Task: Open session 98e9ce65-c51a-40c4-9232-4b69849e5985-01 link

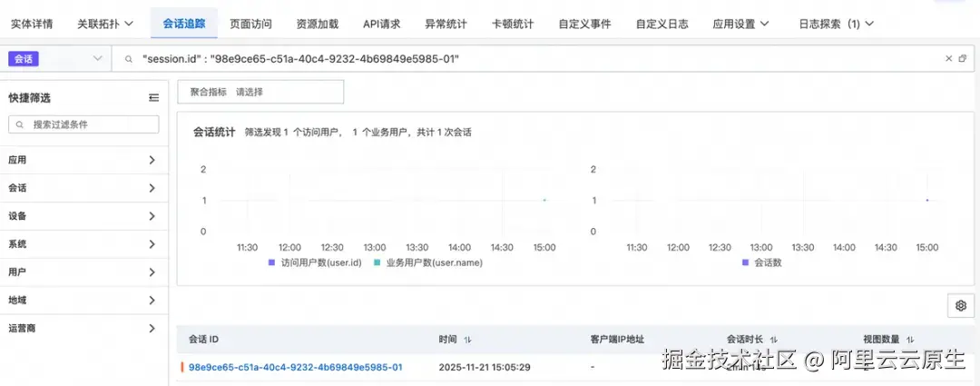Action: point(296,367)
